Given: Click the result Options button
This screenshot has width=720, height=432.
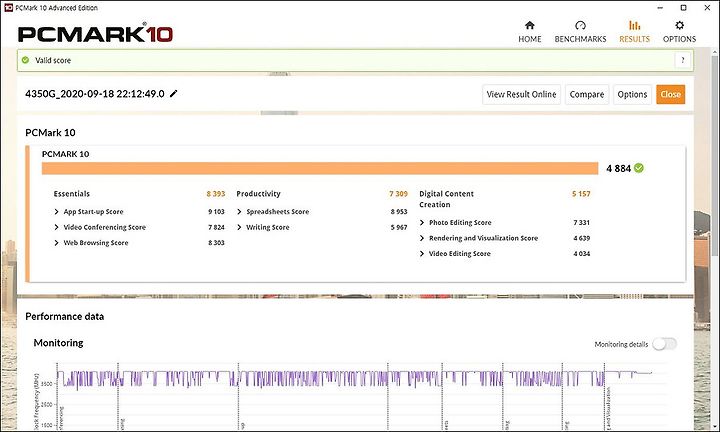Looking at the screenshot, I should point(632,95).
